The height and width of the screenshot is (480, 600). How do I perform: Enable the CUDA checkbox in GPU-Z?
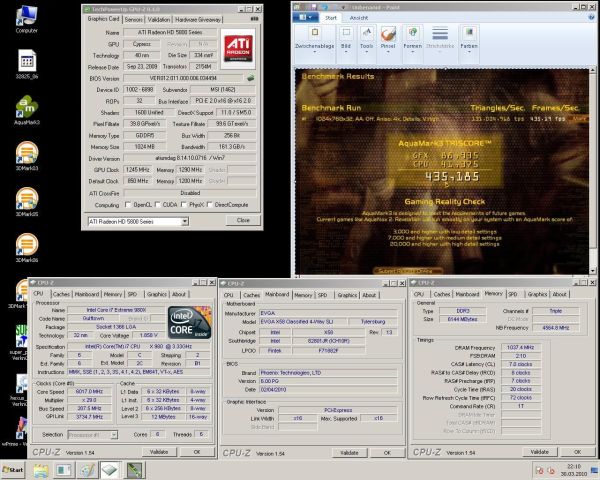(x=157, y=205)
